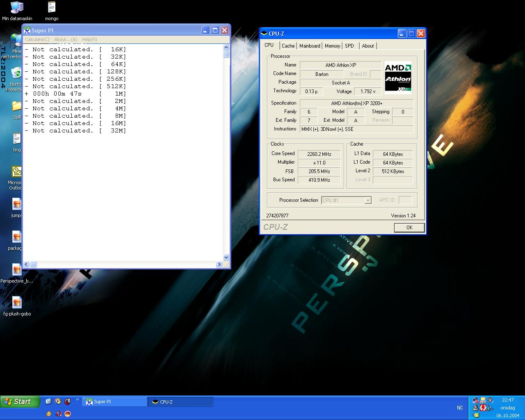Open About...(A) menu in Super PI

pos(66,39)
